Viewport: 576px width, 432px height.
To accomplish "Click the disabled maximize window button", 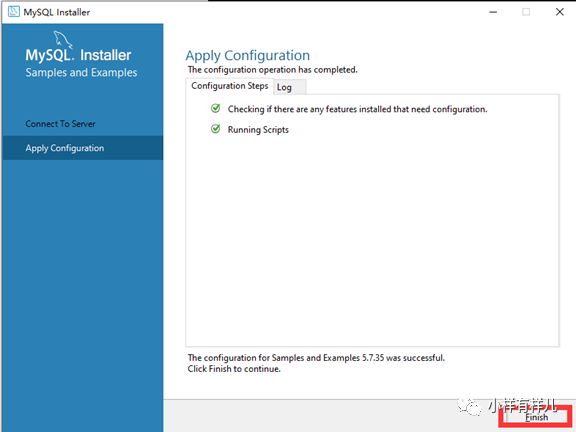I will coord(526,12).
